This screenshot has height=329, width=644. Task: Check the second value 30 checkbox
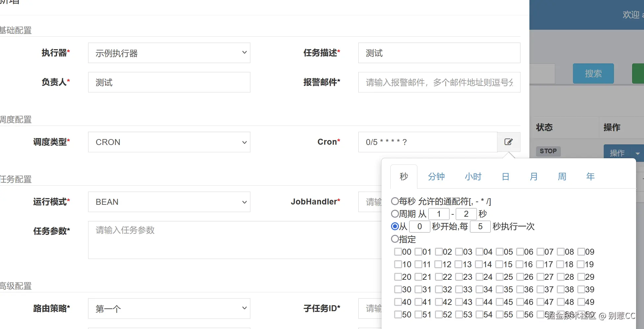[x=398, y=289]
